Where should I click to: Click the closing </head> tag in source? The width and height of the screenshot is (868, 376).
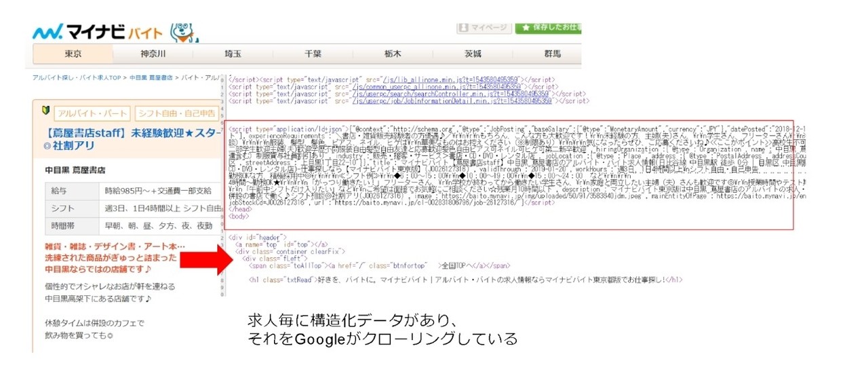(x=239, y=210)
